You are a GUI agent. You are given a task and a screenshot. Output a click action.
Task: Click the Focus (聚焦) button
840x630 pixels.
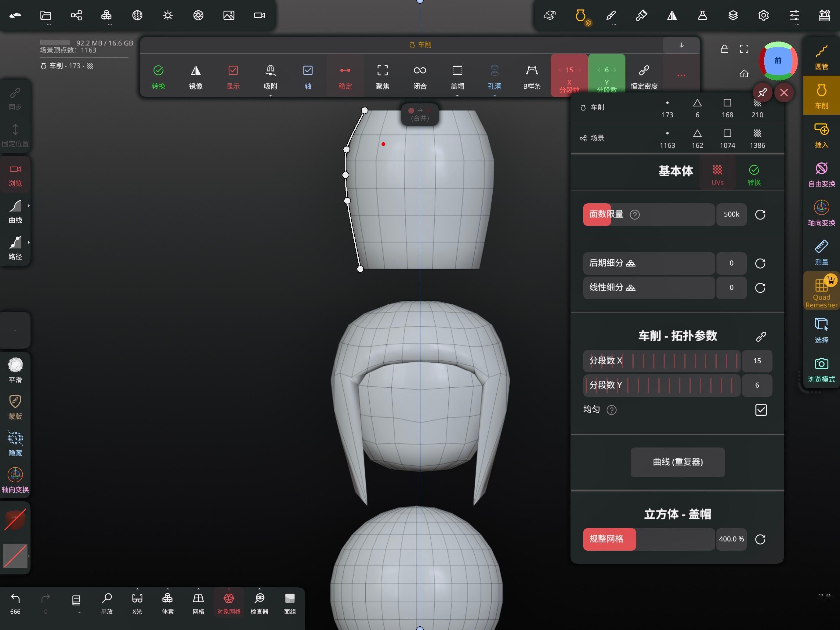pos(382,77)
